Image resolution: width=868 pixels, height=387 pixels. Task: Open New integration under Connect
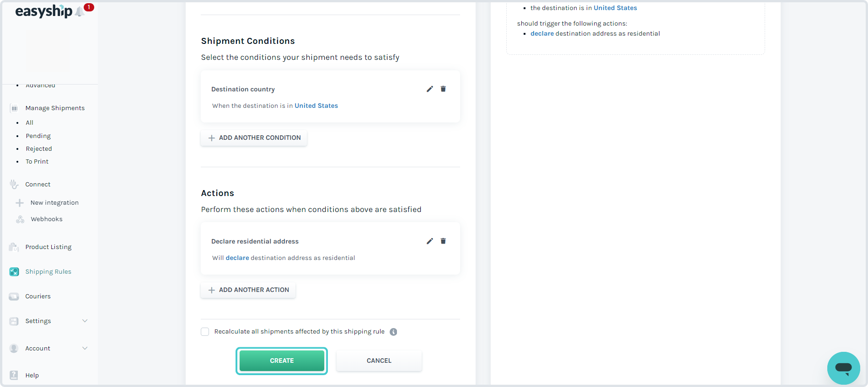[54, 203]
